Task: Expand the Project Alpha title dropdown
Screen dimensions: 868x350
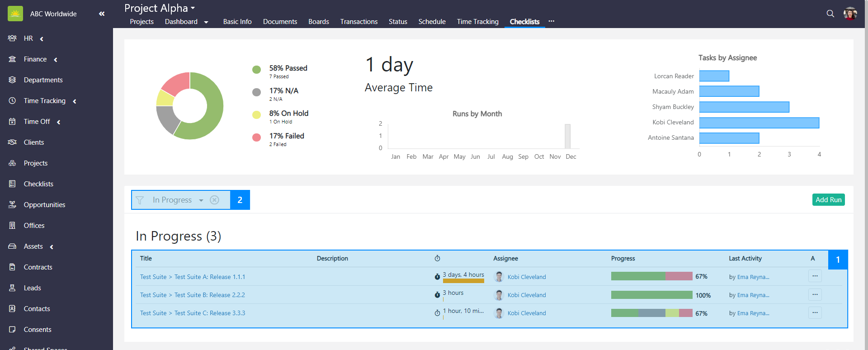Action: click(x=193, y=8)
